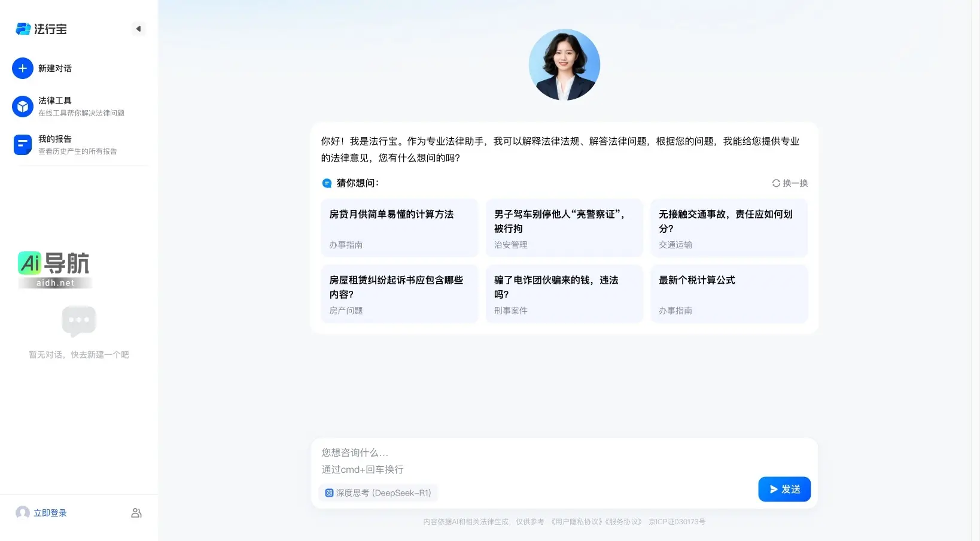Viewport: 980px width, 541px height.
Task: Click the send arrow icon on 发送 button
Action: pos(773,489)
